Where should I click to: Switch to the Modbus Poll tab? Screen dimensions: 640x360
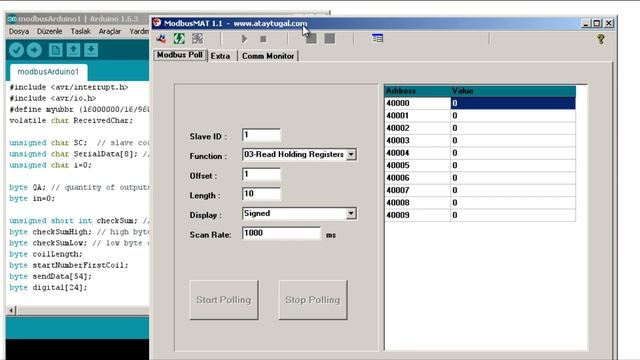(x=180, y=55)
